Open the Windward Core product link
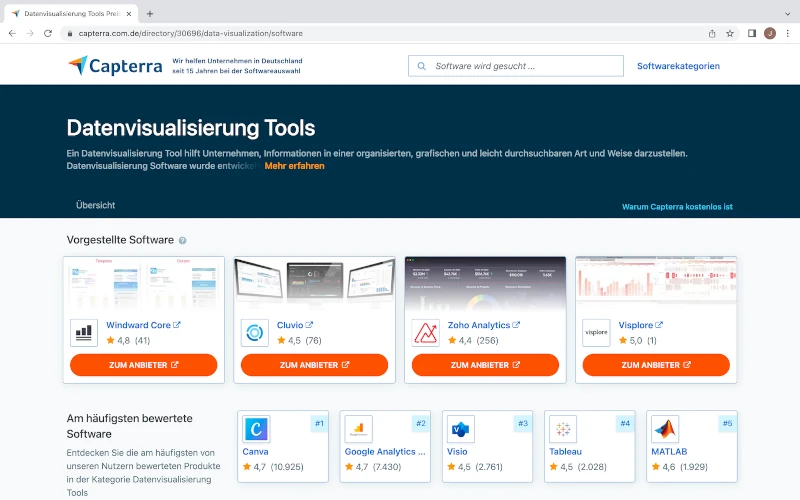Image resolution: width=800 pixels, height=500 pixels. [143, 325]
